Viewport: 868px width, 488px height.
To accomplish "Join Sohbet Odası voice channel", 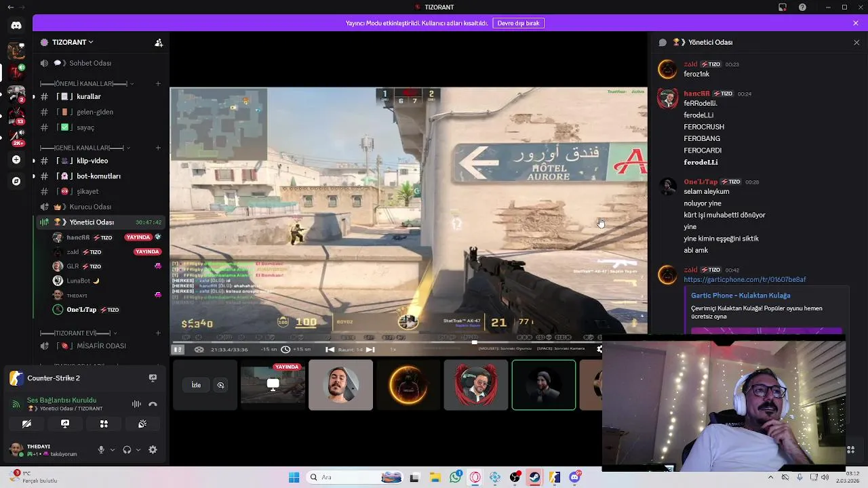I will pos(99,63).
